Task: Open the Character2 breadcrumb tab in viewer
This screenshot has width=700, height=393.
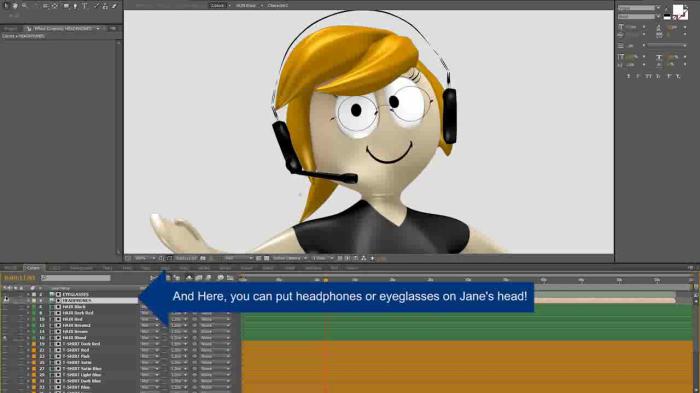Action: tap(278, 5)
